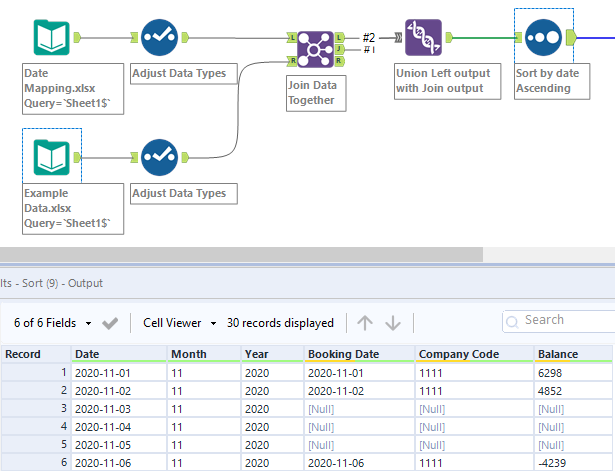Viewport: 615px width, 471px height.
Task: Click the Select tool after Date Mapping input
Action: pyautogui.click(x=159, y=38)
